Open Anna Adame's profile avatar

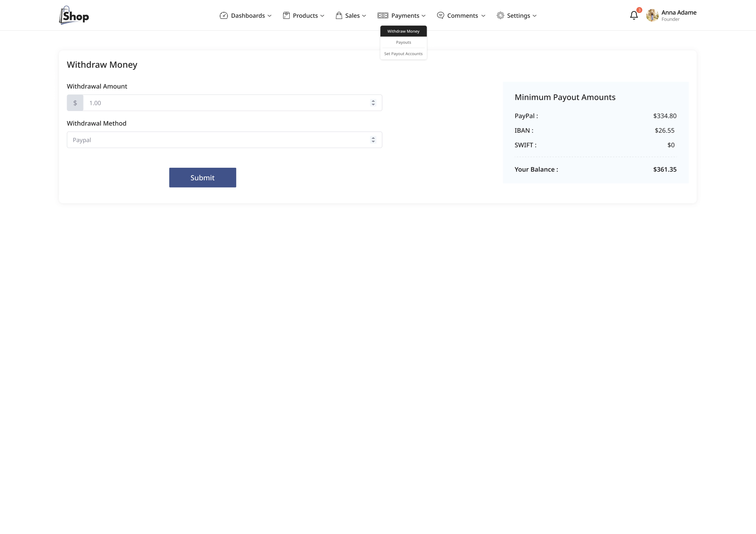pos(652,15)
